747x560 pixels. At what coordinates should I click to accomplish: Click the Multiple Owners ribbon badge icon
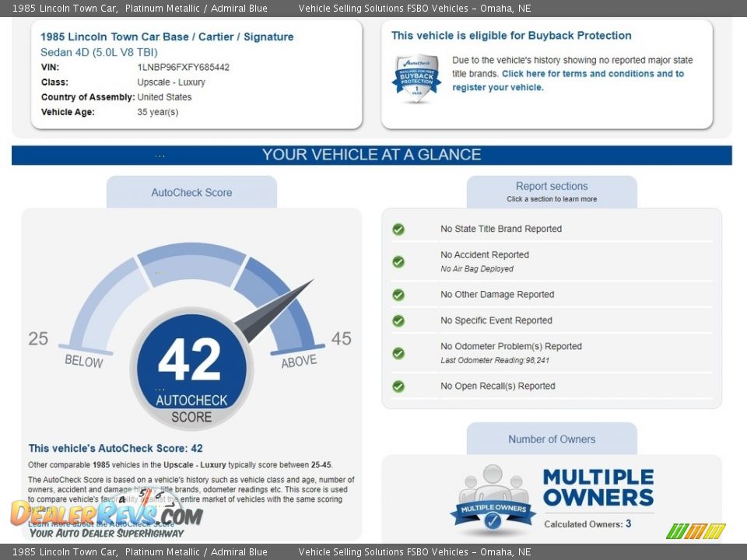(x=493, y=499)
